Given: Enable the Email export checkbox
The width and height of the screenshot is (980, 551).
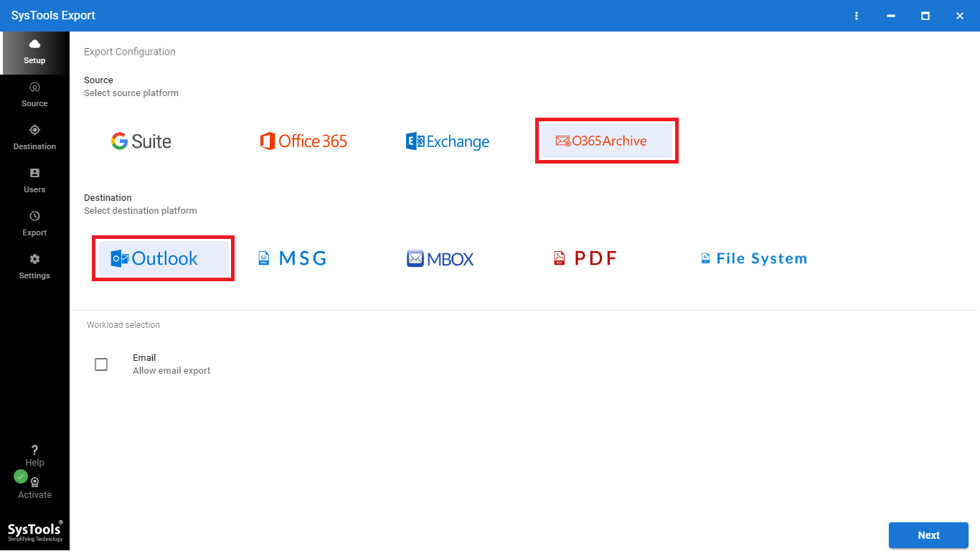Looking at the screenshot, I should pos(101,364).
